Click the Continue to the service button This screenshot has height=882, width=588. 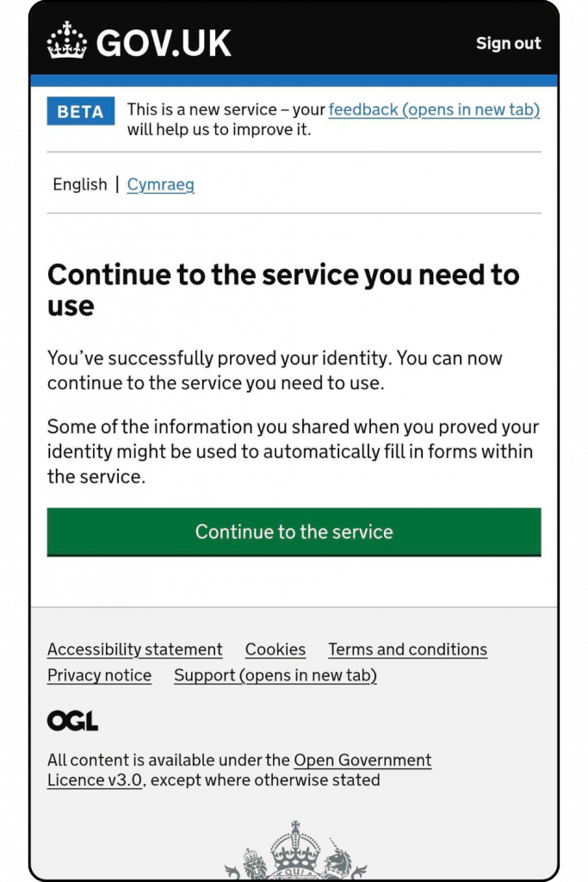click(294, 532)
